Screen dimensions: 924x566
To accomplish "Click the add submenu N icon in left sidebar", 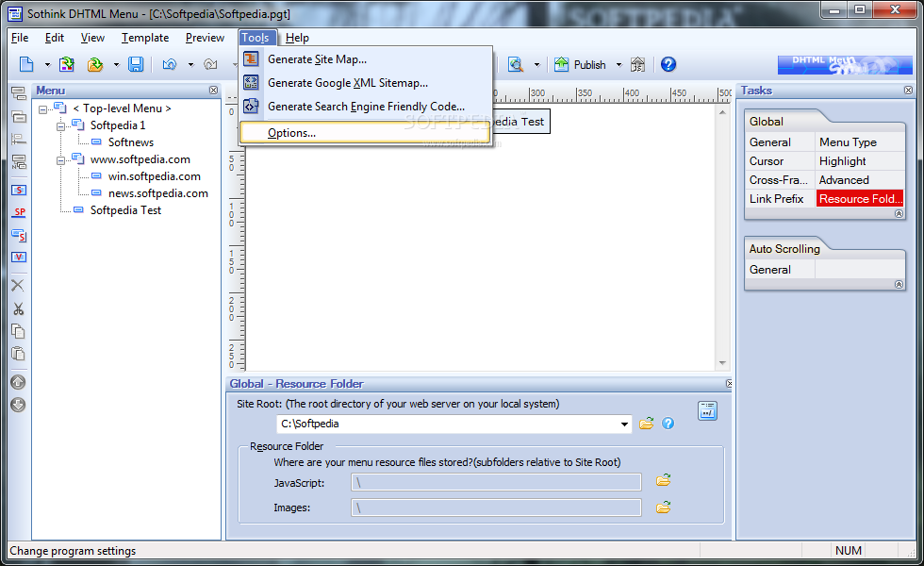I will (x=19, y=161).
